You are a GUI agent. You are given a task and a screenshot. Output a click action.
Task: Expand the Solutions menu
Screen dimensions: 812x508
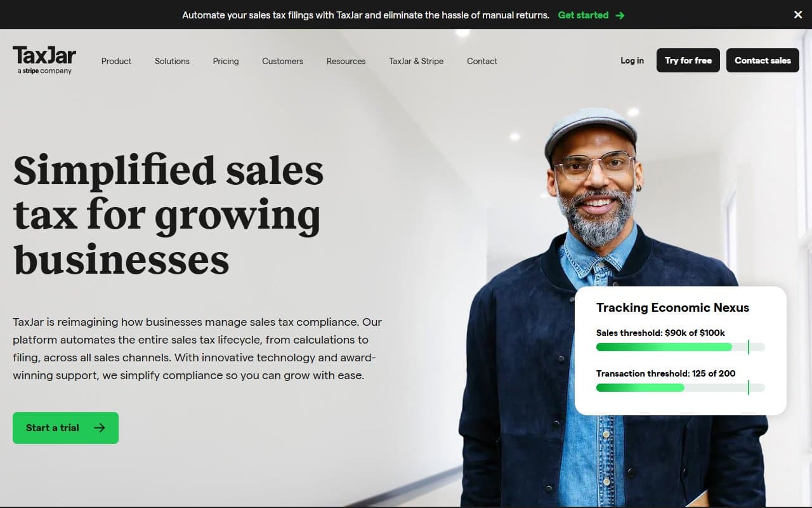tap(172, 61)
